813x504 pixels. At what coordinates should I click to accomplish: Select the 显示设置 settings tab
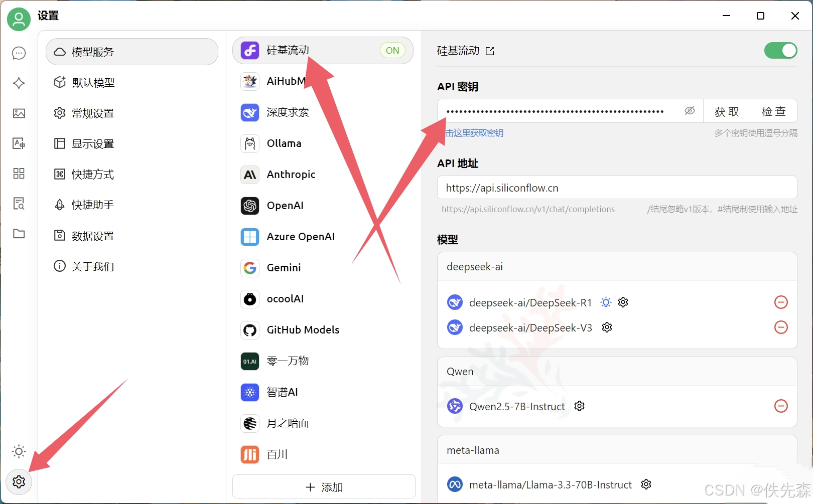(x=132, y=144)
